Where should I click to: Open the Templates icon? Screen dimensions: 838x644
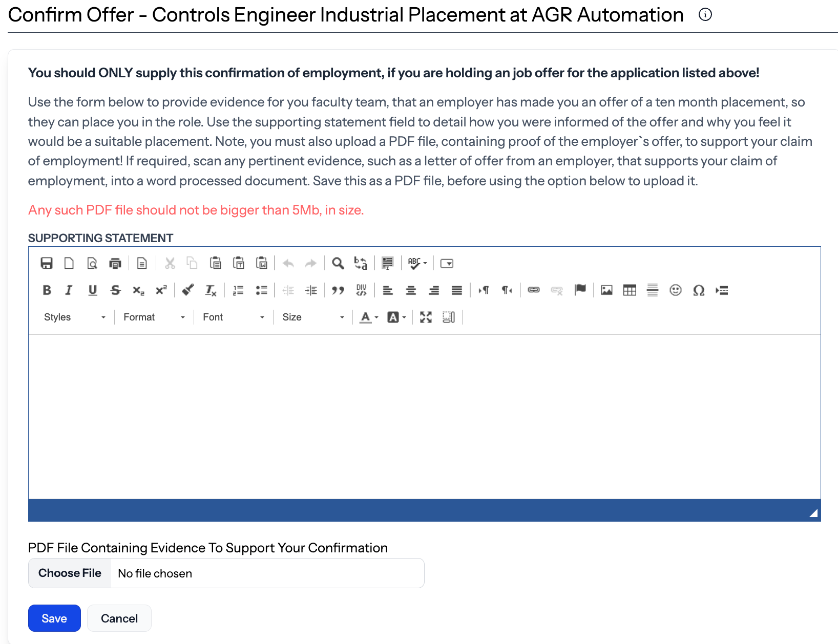click(x=142, y=263)
